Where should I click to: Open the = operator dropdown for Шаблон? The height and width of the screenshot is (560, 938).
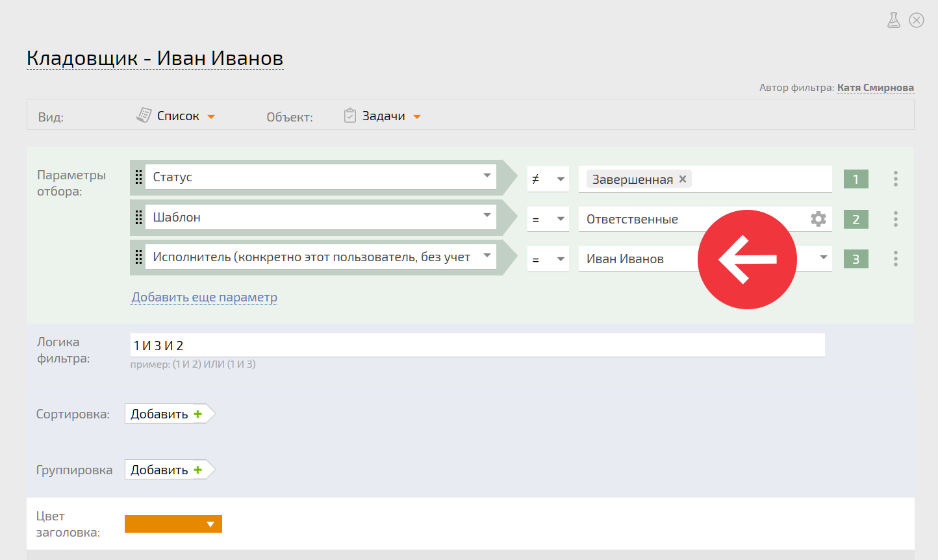tap(548, 220)
